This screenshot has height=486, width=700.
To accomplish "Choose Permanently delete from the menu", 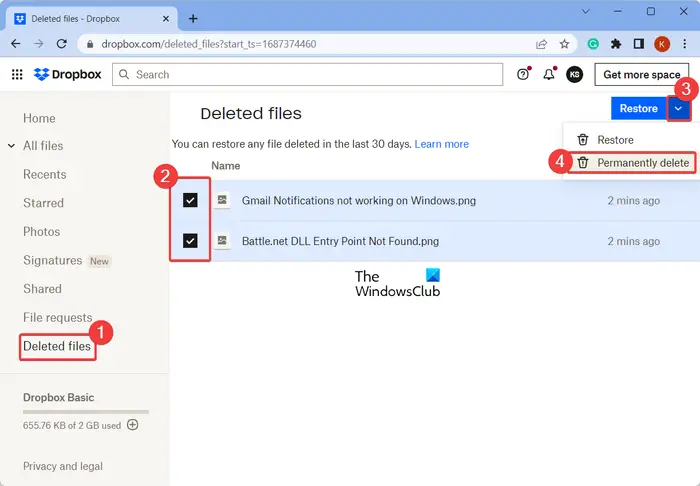I will (x=632, y=162).
